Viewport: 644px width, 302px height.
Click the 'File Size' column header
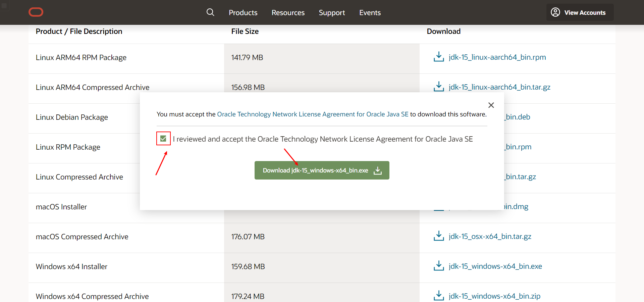245,31
